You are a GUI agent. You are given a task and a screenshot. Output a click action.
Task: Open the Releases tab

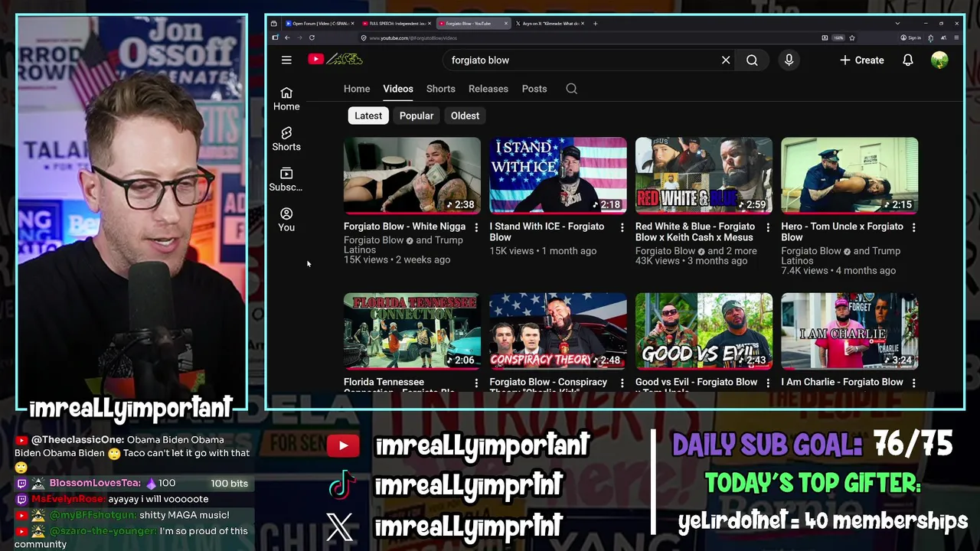click(488, 89)
